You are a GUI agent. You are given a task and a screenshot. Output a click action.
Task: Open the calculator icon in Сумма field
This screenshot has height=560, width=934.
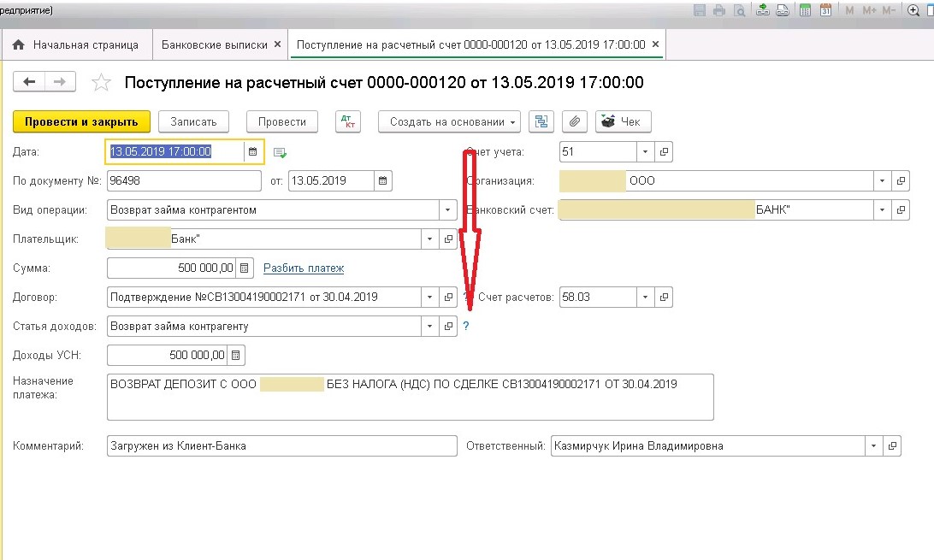[x=245, y=268]
